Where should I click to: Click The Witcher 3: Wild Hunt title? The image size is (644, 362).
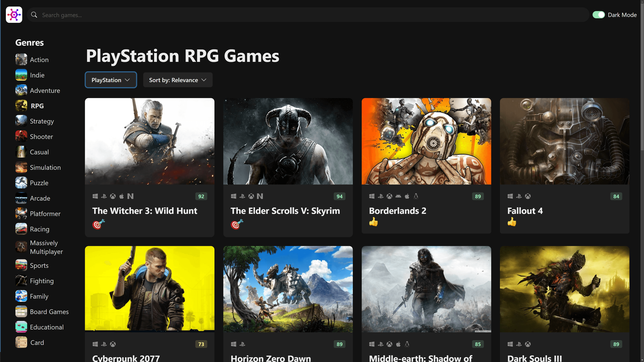coord(145,211)
